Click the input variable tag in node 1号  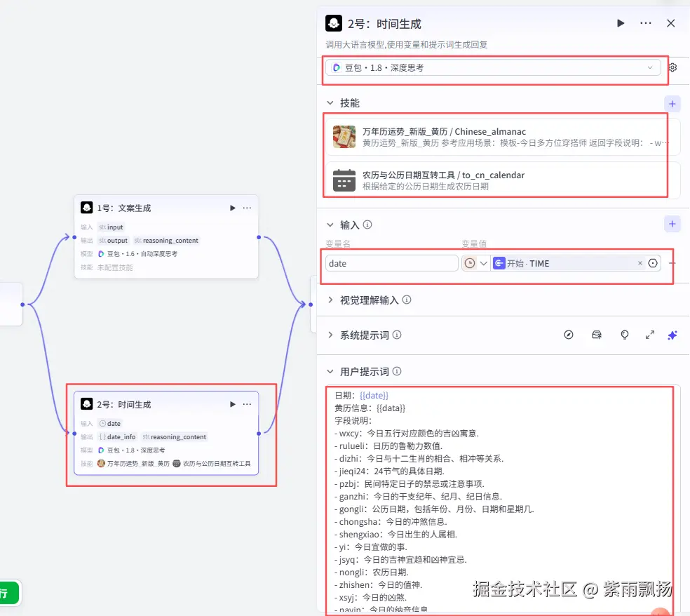111,227
